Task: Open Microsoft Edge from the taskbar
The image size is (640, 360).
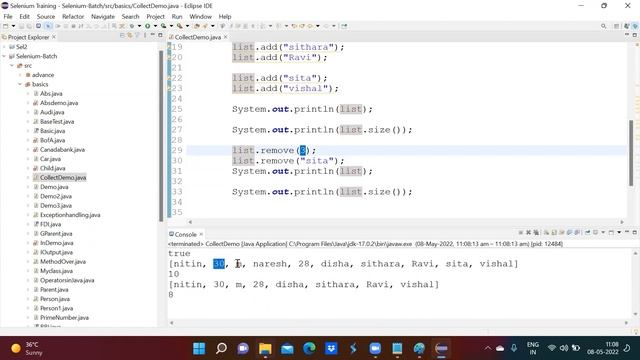Action: tap(309, 348)
